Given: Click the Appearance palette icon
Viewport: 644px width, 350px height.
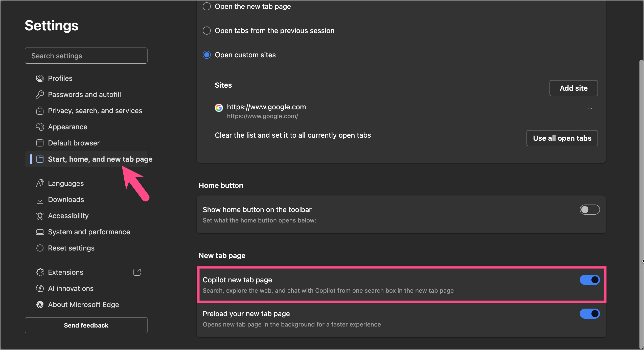Looking at the screenshot, I should click(x=40, y=127).
